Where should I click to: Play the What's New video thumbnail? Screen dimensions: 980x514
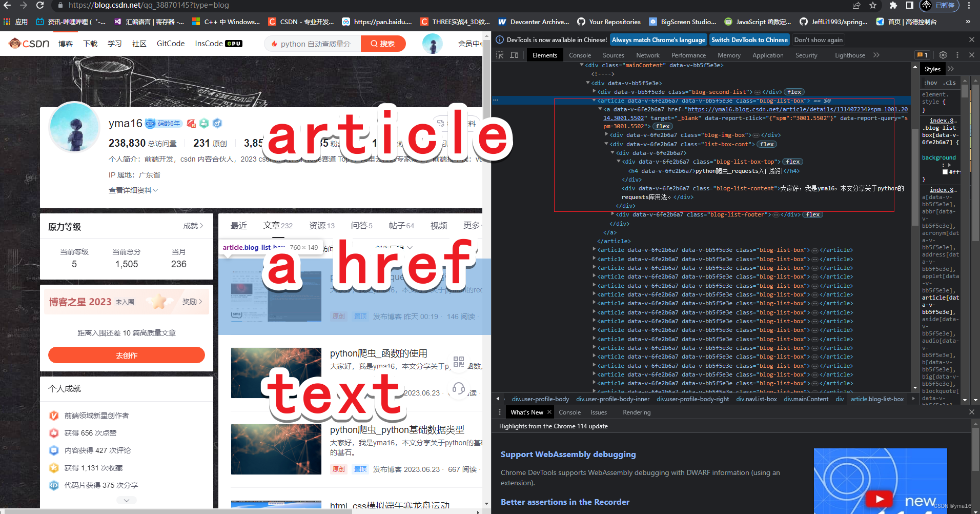[x=880, y=499]
